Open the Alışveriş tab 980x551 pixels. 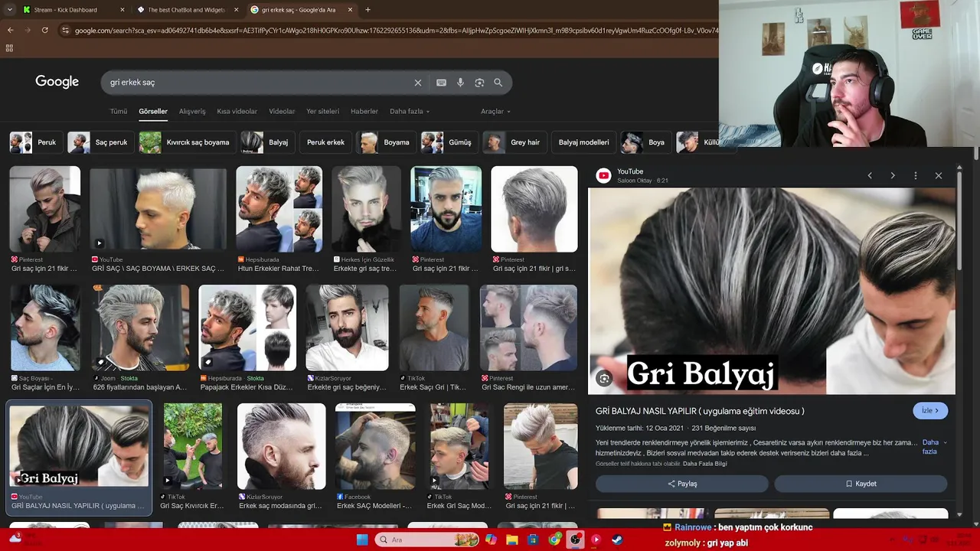coord(192,111)
